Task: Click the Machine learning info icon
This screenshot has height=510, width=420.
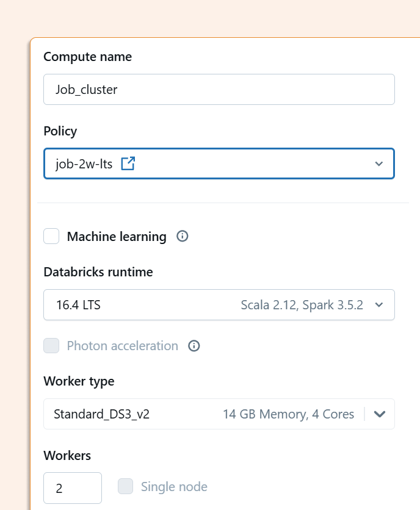Action: point(182,236)
